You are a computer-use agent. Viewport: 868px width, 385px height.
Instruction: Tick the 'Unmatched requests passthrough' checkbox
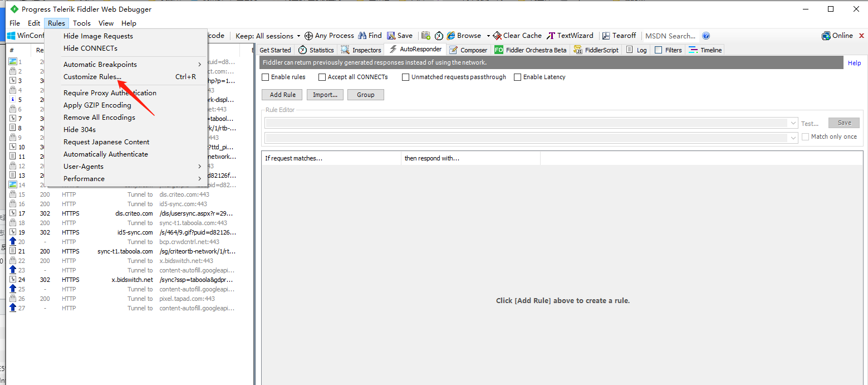406,77
